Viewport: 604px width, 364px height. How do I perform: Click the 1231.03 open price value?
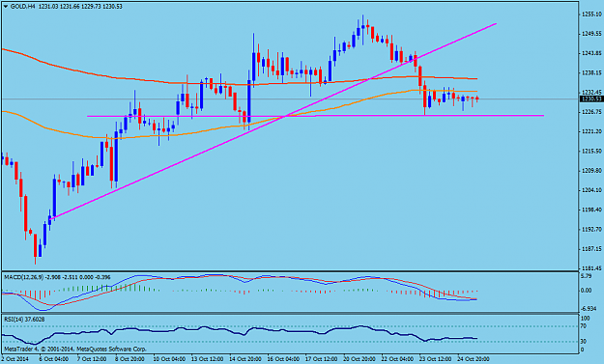[46, 7]
